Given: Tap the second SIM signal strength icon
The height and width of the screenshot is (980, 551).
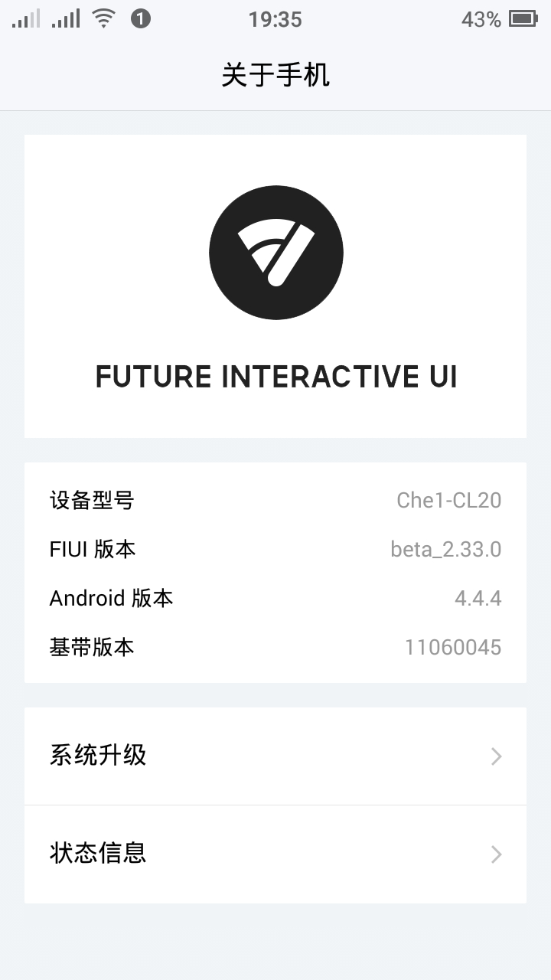Looking at the screenshot, I should 66,19.
